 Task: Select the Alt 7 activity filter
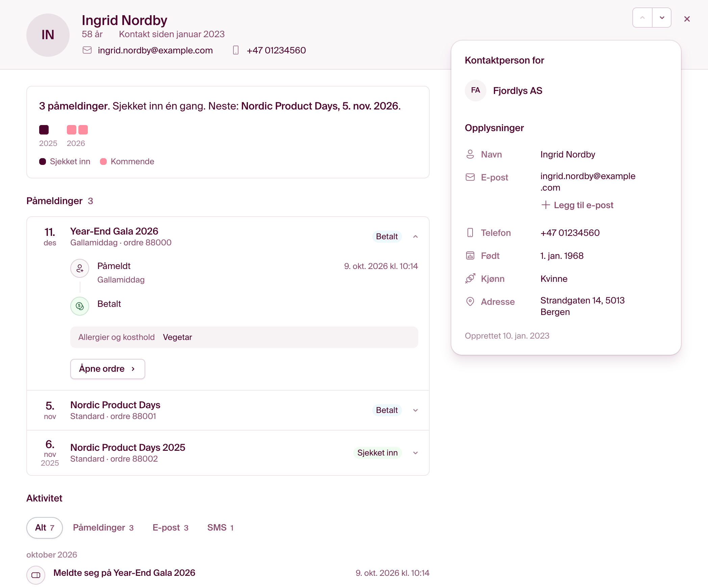45,528
